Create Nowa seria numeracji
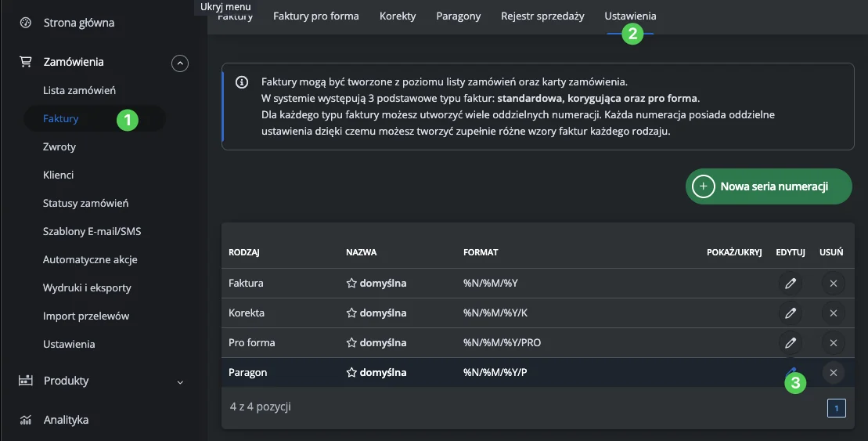The image size is (868, 441). (x=769, y=186)
